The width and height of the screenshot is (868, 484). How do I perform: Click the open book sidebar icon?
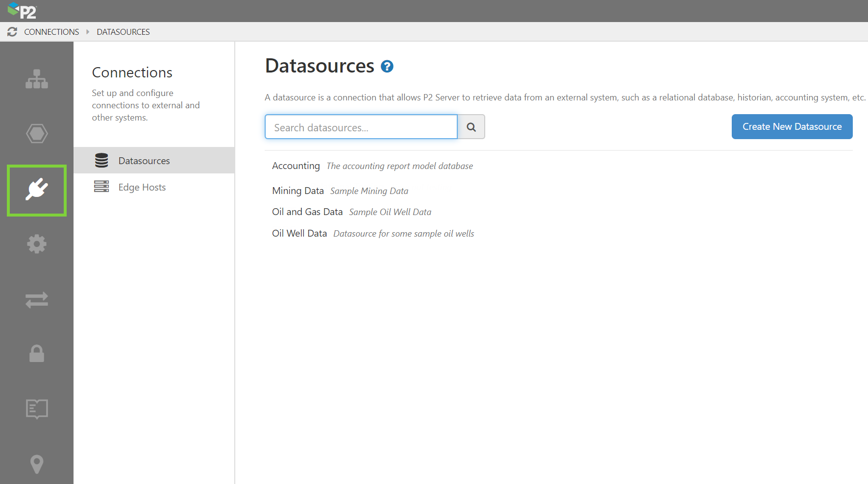point(37,409)
